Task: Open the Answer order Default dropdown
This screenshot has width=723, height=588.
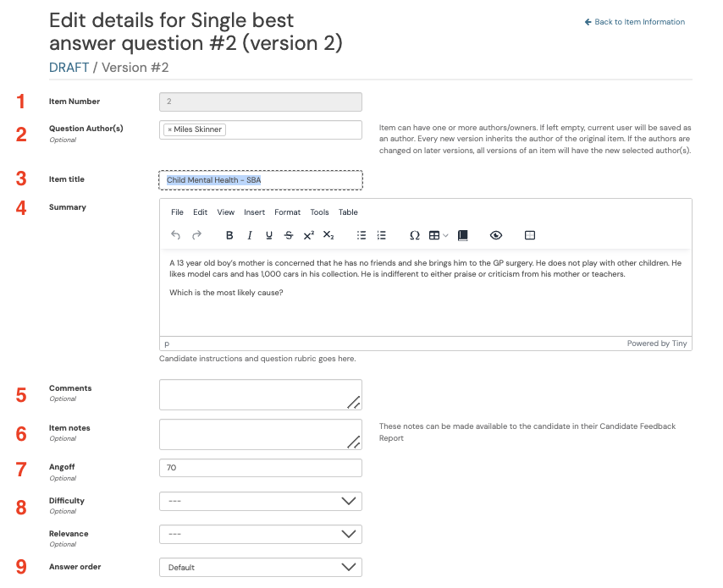Action: coord(261,567)
